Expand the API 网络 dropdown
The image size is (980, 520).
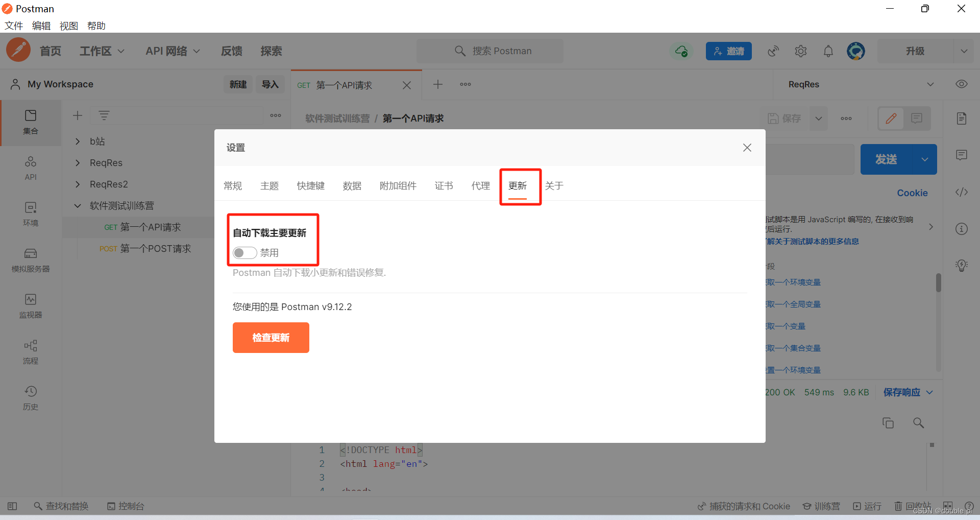(173, 51)
